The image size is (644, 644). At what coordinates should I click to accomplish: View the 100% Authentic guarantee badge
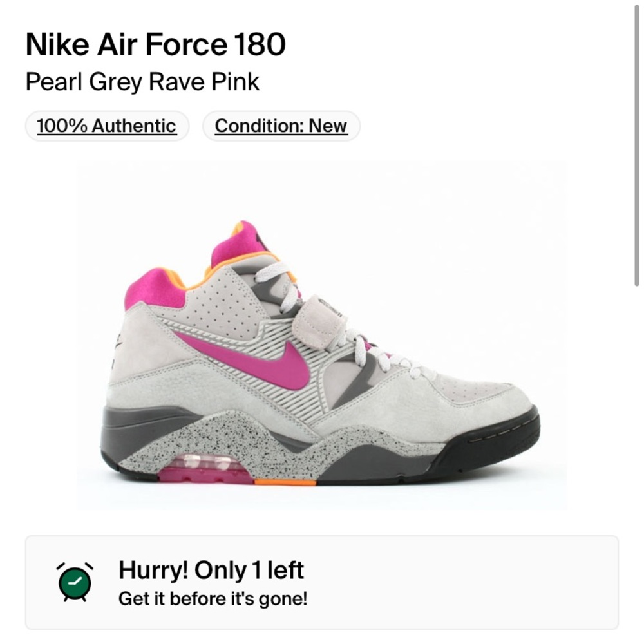107,126
